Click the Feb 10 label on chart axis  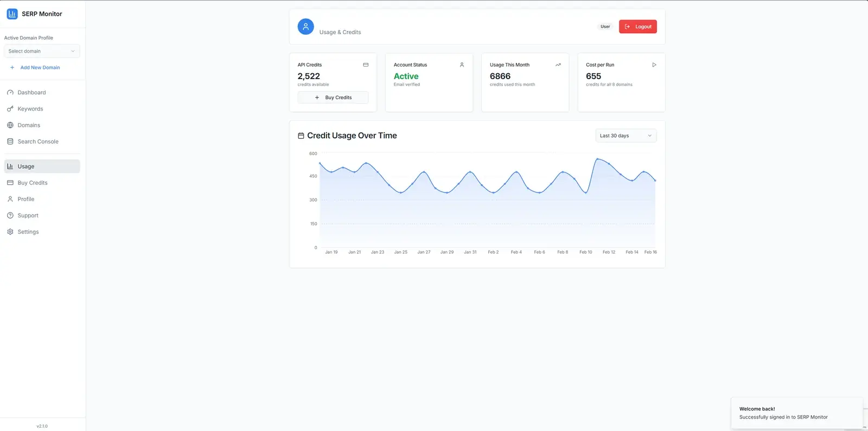pos(586,252)
